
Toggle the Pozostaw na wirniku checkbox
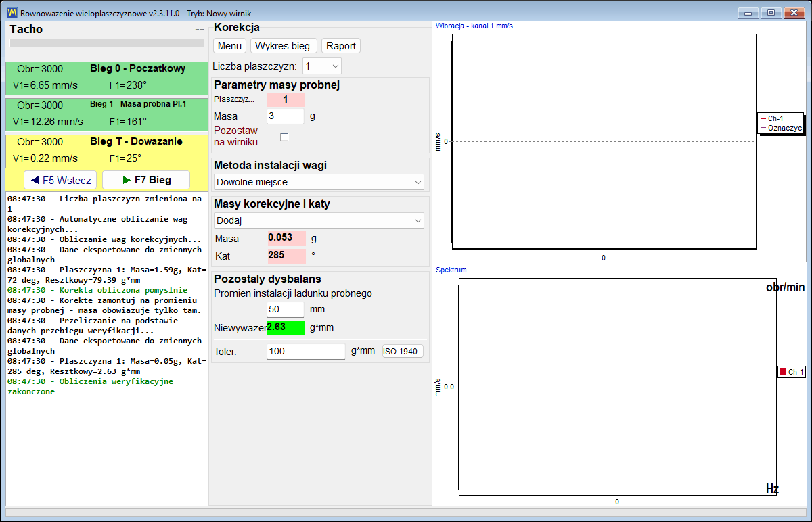point(284,137)
